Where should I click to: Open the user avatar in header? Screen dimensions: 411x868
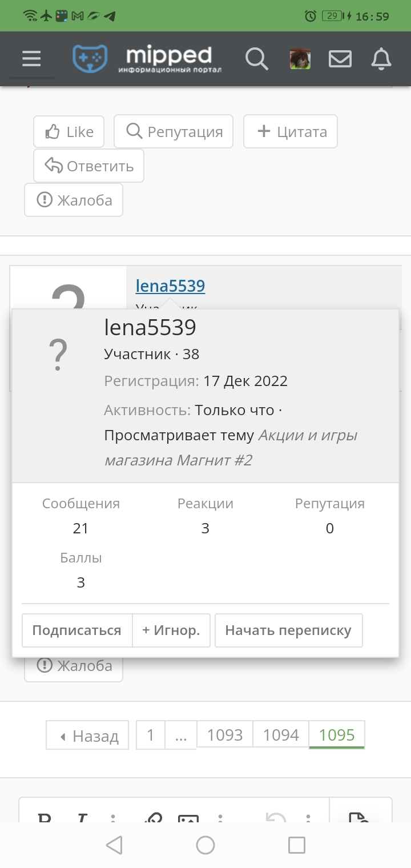coord(300,59)
